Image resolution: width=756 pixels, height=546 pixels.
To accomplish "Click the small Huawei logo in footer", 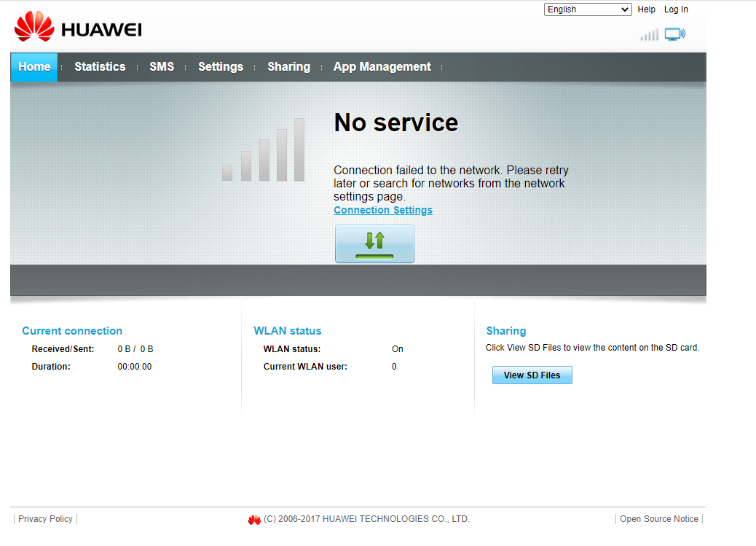I will point(254,520).
